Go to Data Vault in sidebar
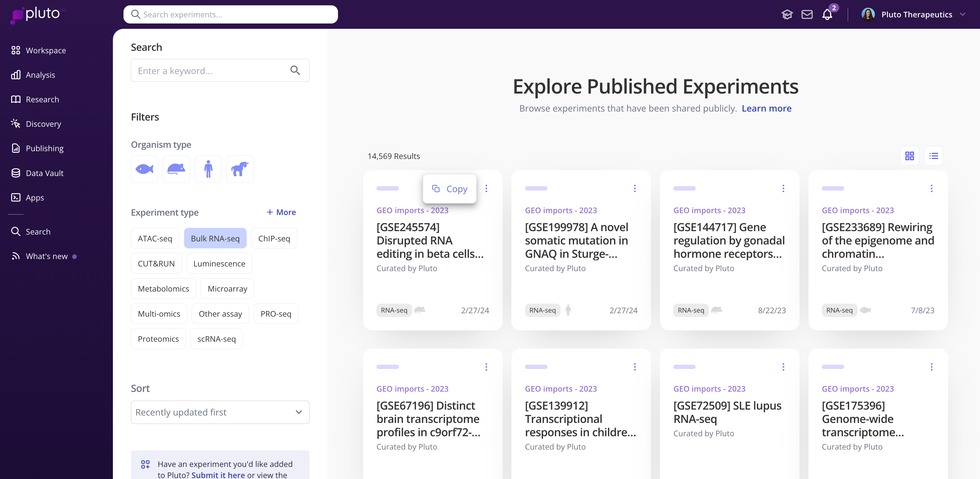 click(x=45, y=173)
